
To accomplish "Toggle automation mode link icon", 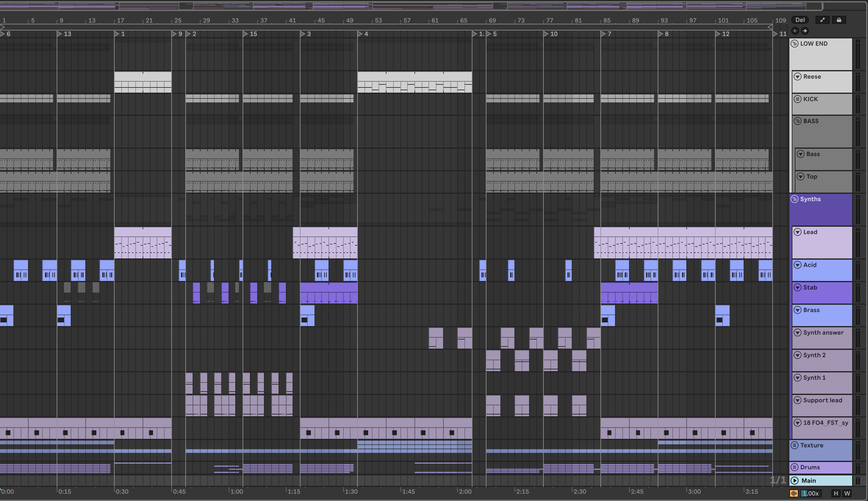I will 822,20.
